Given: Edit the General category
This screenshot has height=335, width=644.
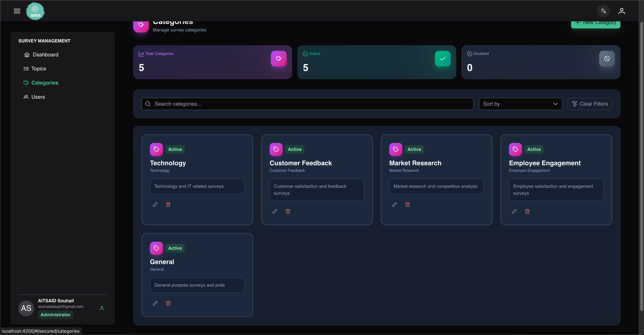Looking at the screenshot, I should point(155,303).
